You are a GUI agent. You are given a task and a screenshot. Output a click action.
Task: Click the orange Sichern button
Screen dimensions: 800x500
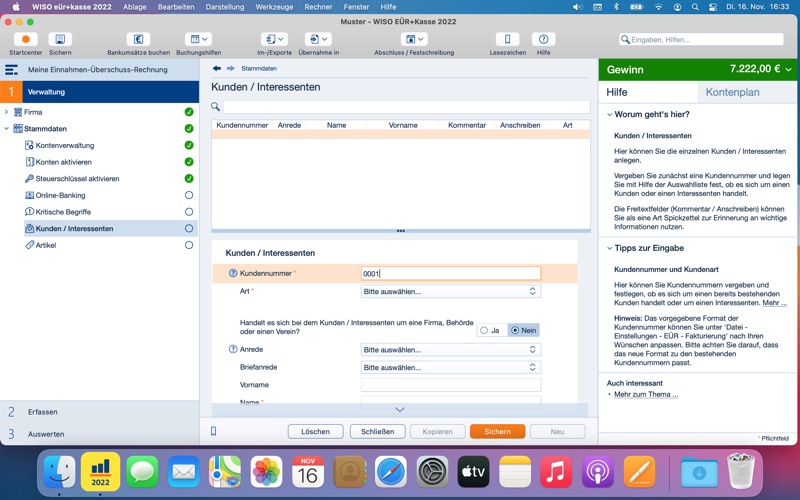coord(497,432)
